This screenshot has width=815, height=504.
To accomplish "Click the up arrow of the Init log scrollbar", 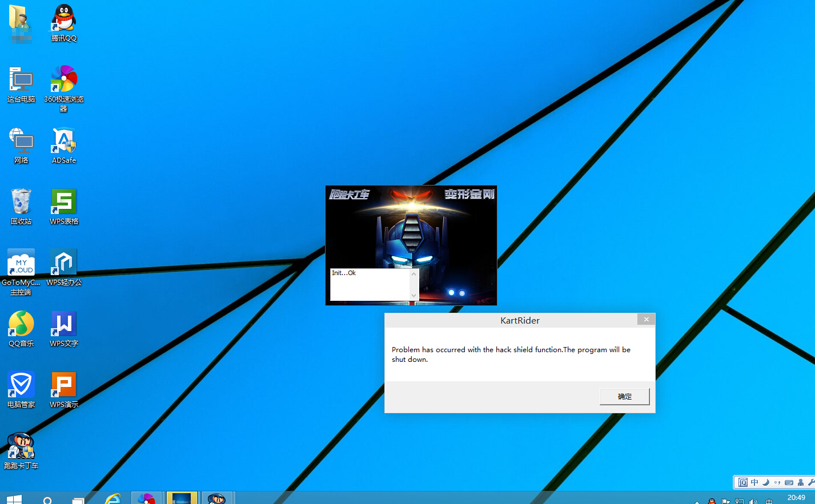I will coord(414,274).
